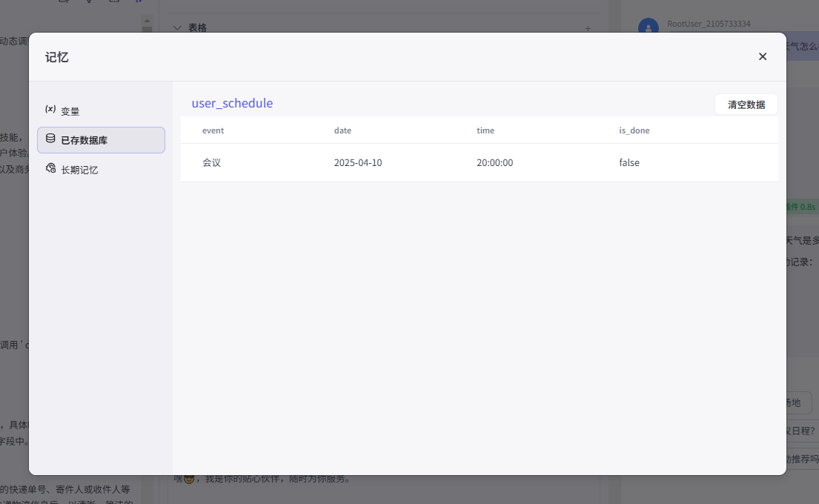819x504 pixels.
Task: Click the RootUser avatar icon
Action: point(649,28)
